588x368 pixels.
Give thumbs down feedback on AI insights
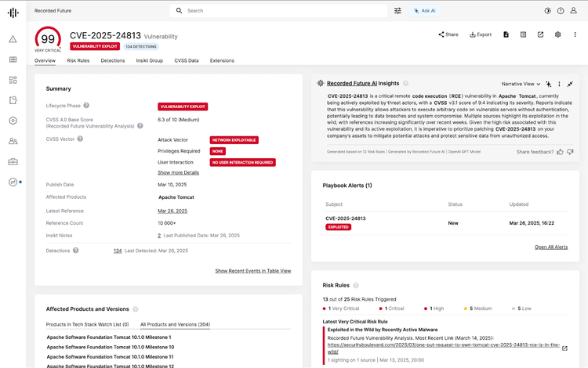tap(570, 151)
